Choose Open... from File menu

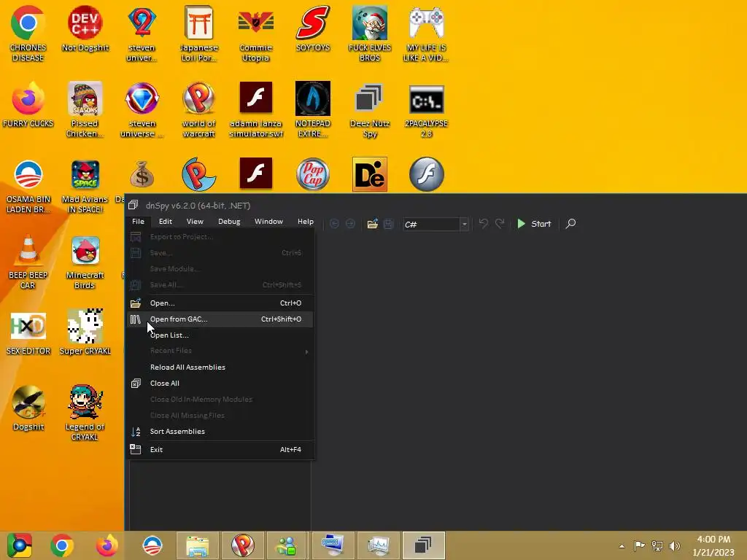tap(220, 303)
